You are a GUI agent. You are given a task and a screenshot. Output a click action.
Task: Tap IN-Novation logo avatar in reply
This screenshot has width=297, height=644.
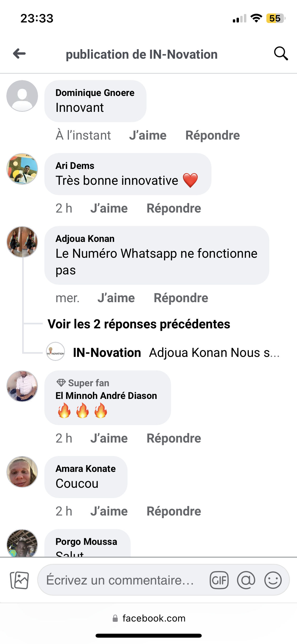pos(55,352)
